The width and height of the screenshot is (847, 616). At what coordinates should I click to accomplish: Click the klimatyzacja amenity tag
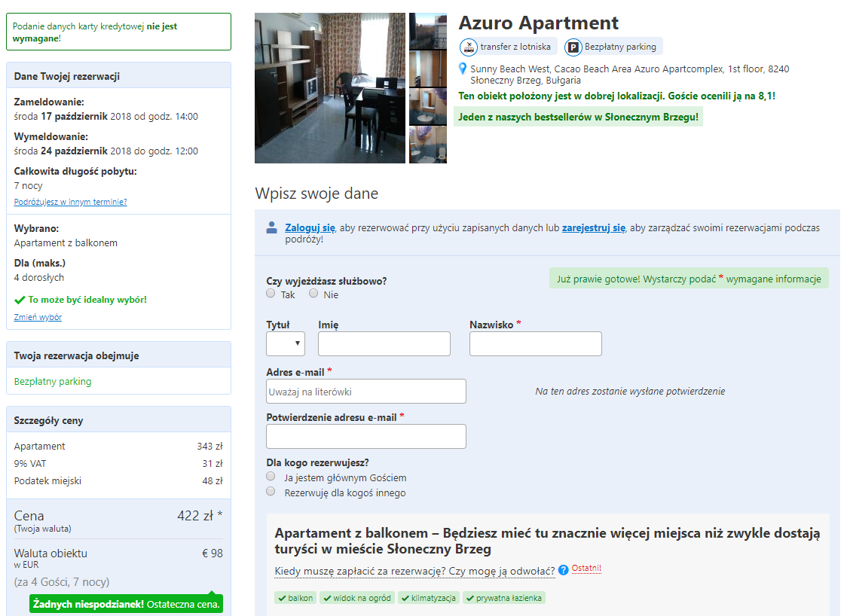[x=429, y=598]
